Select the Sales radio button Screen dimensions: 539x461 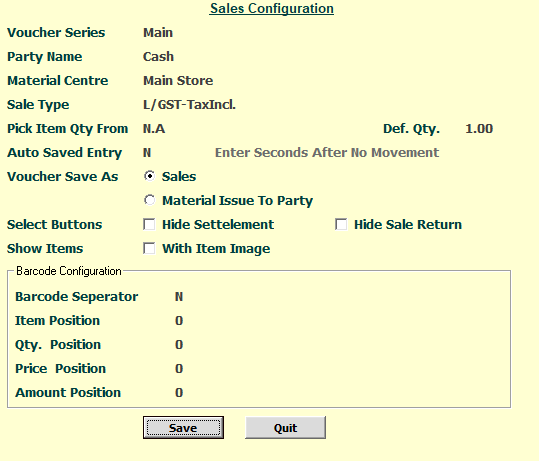[x=150, y=176]
